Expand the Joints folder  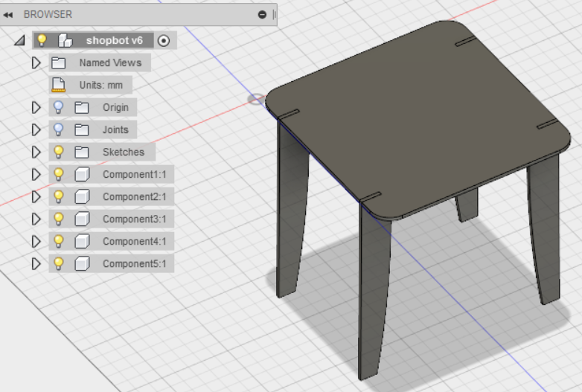tap(36, 130)
